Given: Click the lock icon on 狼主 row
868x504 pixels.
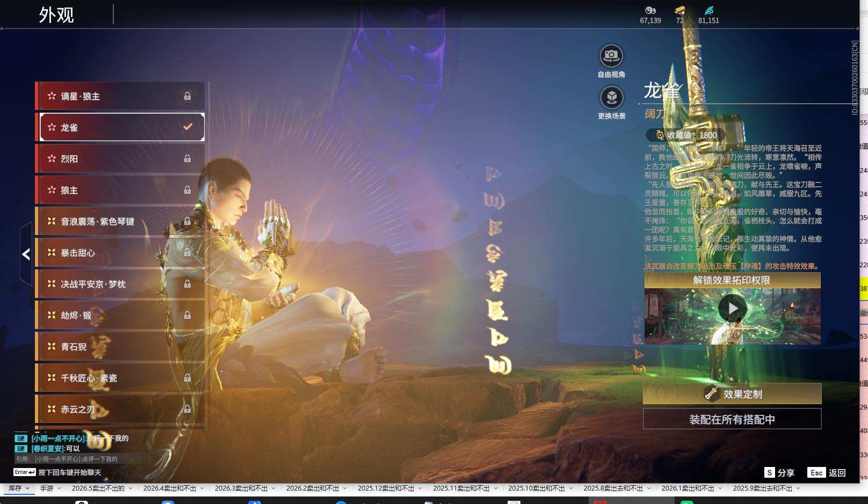Looking at the screenshot, I should pos(187,190).
